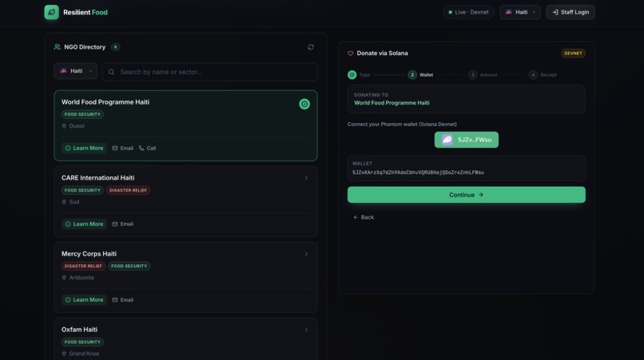The image size is (644, 360).
Task: Click World Food Programme Haiti under Donating To
Action: pos(392,103)
